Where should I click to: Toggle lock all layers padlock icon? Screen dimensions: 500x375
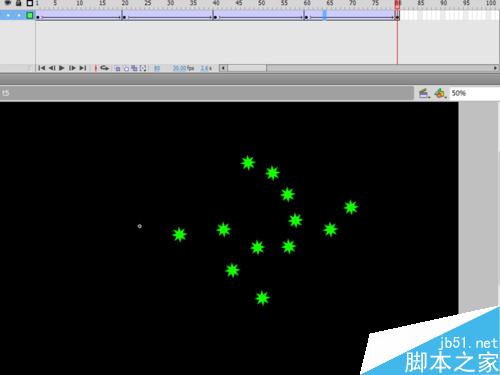(19, 3)
